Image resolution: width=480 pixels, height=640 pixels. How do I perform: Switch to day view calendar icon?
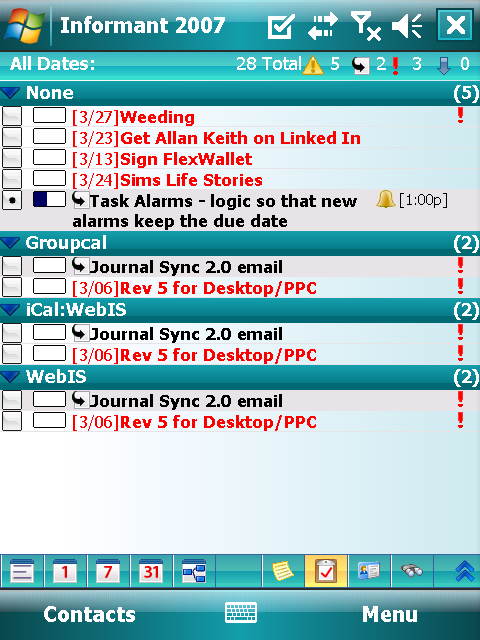[x=65, y=571]
